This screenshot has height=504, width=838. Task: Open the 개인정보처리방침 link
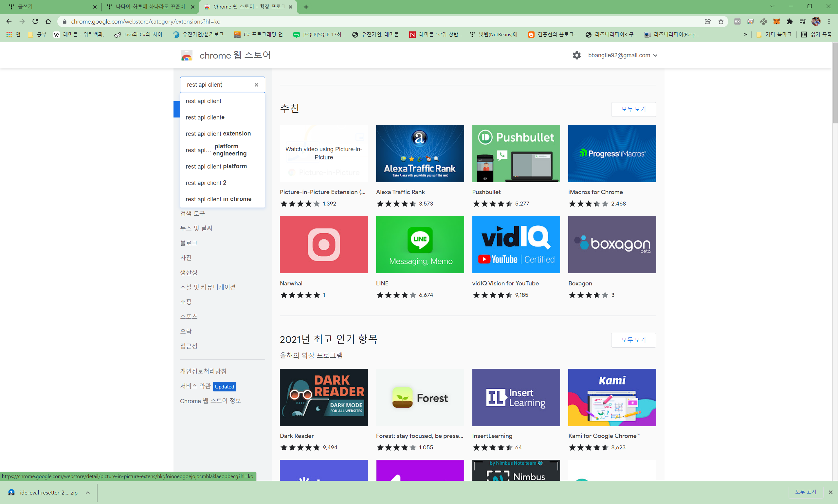(203, 371)
